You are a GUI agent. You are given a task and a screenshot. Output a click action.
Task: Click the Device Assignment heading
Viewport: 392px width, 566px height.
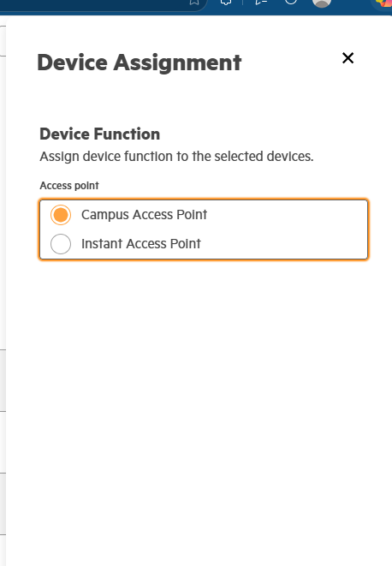coord(140,63)
